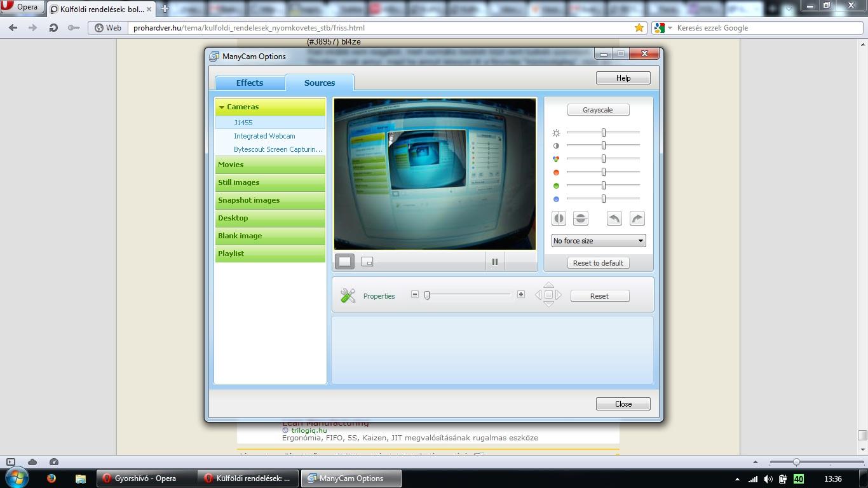Open the Help button in ManyCam

coord(623,78)
